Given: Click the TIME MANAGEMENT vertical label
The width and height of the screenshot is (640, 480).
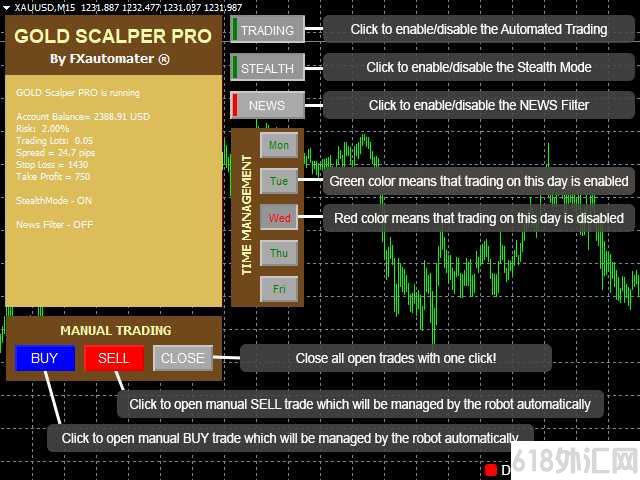Looking at the screenshot, I should click(247, 215).
